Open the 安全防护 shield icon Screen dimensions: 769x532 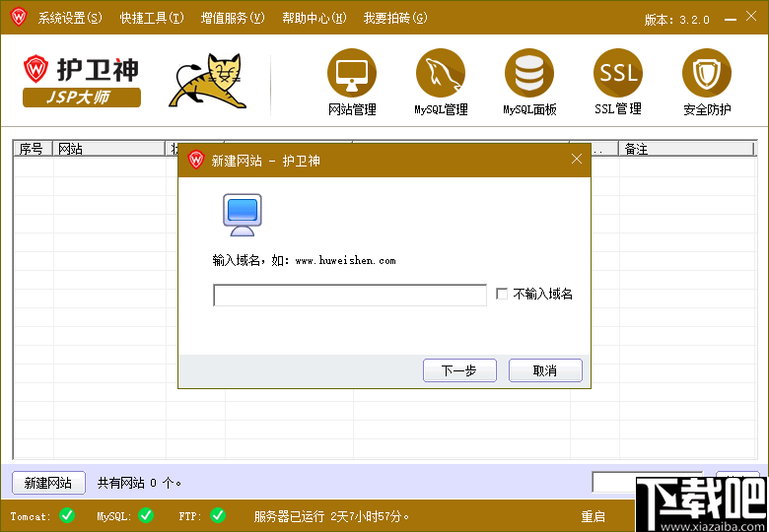coord(707,73)
